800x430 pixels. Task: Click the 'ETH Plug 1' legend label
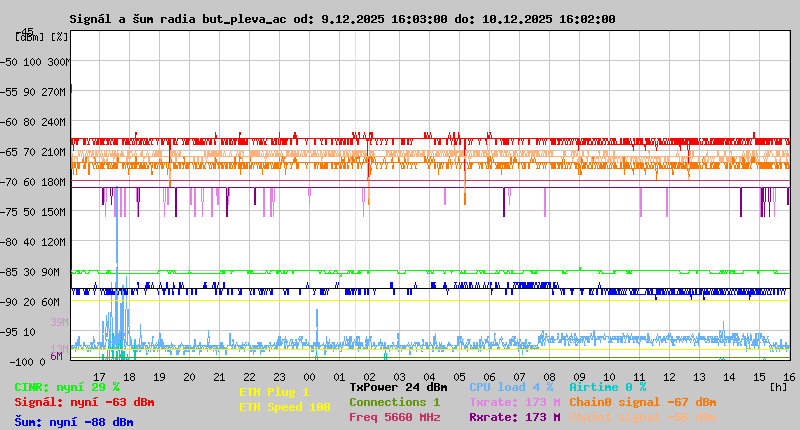click(x=274, y=392)
